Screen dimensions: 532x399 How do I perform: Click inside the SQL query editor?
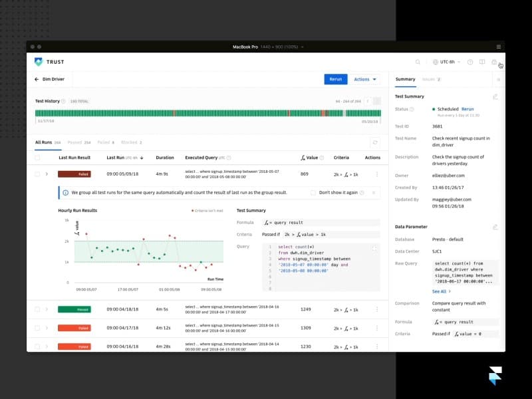click(x=321, y=267)
